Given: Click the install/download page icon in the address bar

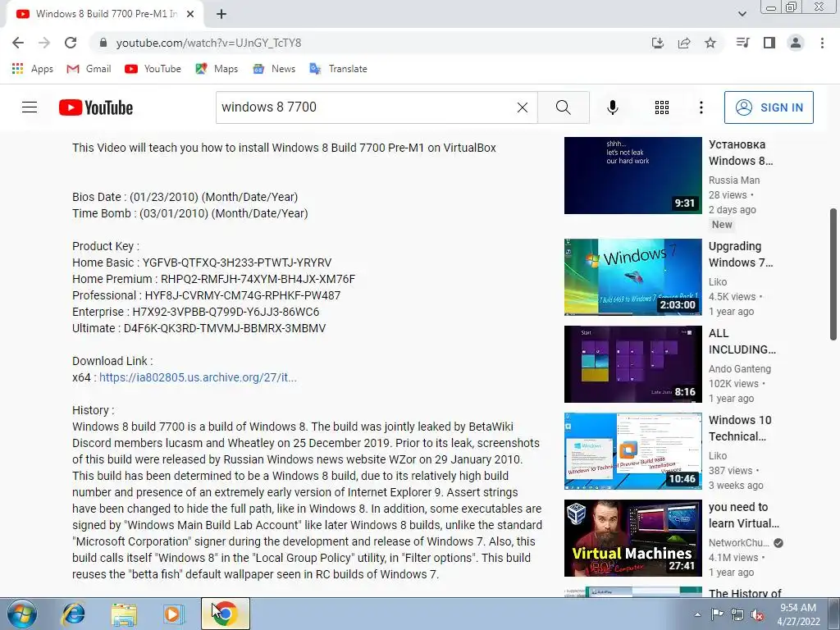Looking at the screenshot, I should [658, 43].
